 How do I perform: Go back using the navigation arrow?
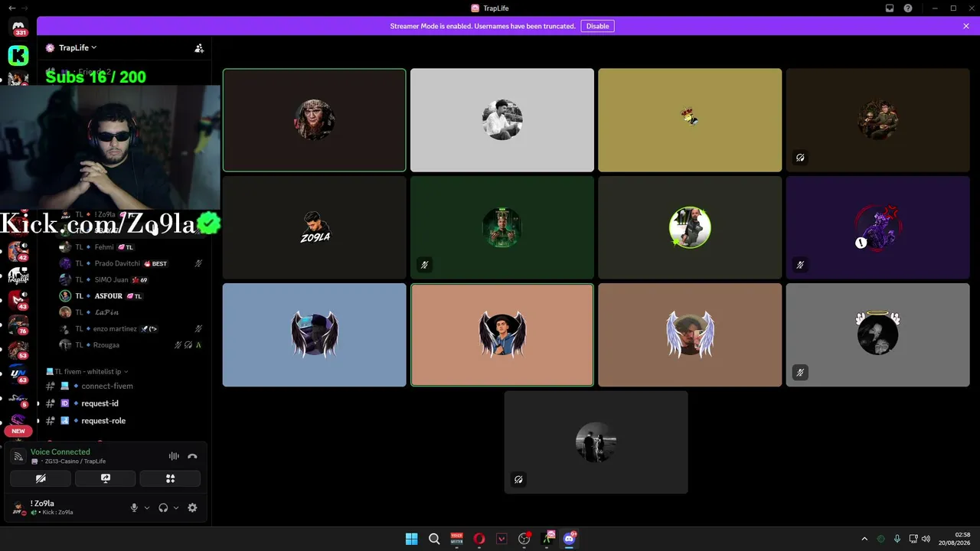(x=11, y=8)
